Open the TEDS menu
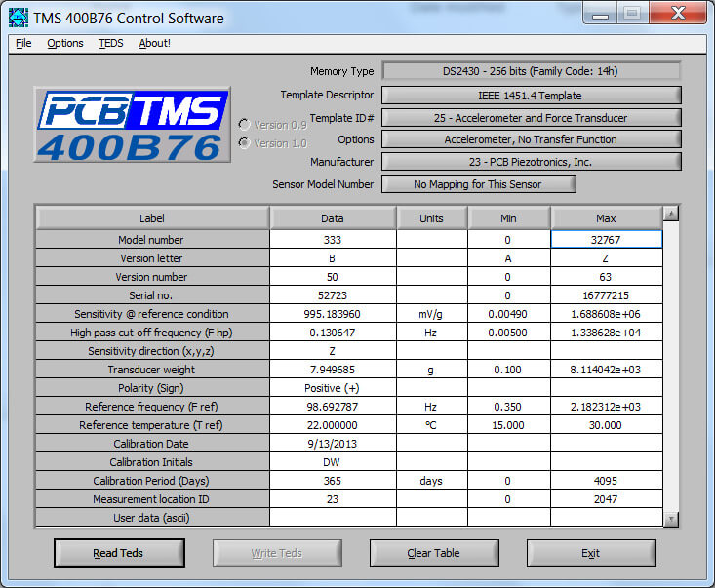 point(111,43)
